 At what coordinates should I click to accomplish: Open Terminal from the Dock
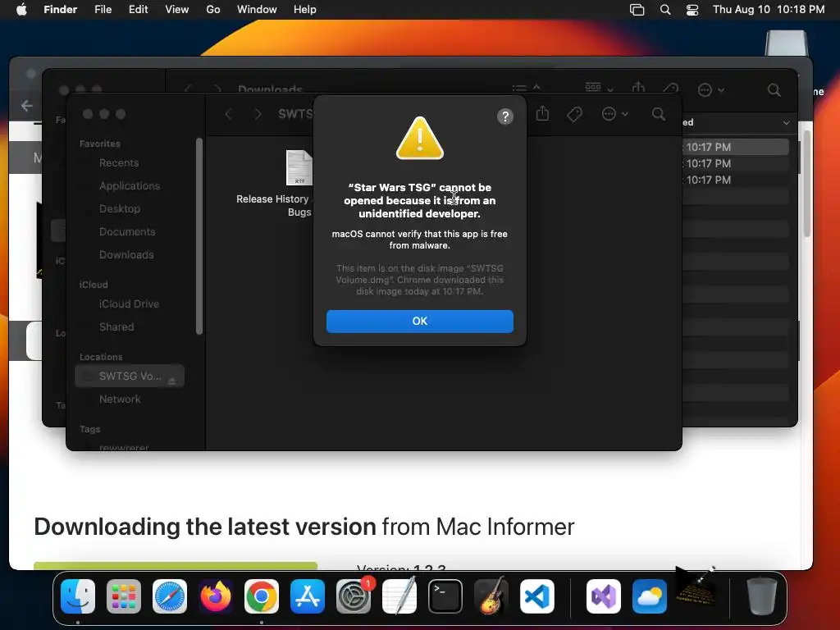tap(445, 596)
